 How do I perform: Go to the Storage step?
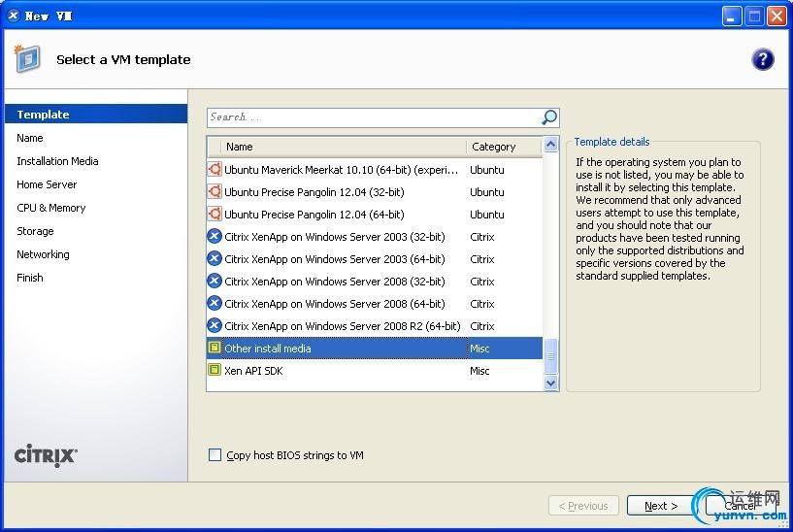coord(35,231)
